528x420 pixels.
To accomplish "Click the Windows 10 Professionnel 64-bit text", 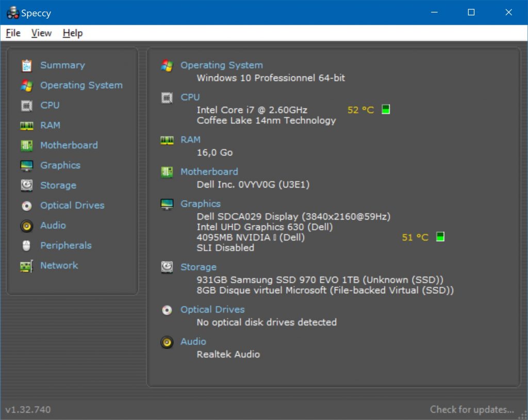I will point(271,78).
